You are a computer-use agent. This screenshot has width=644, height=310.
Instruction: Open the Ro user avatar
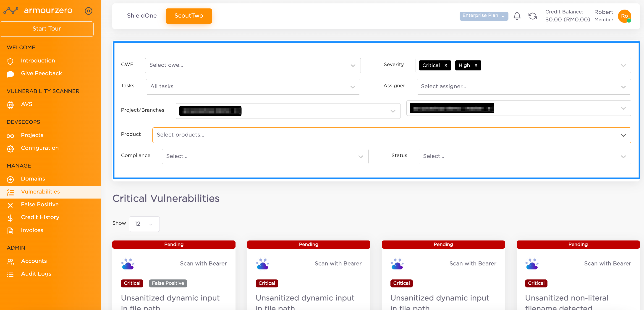pos(624,16)
